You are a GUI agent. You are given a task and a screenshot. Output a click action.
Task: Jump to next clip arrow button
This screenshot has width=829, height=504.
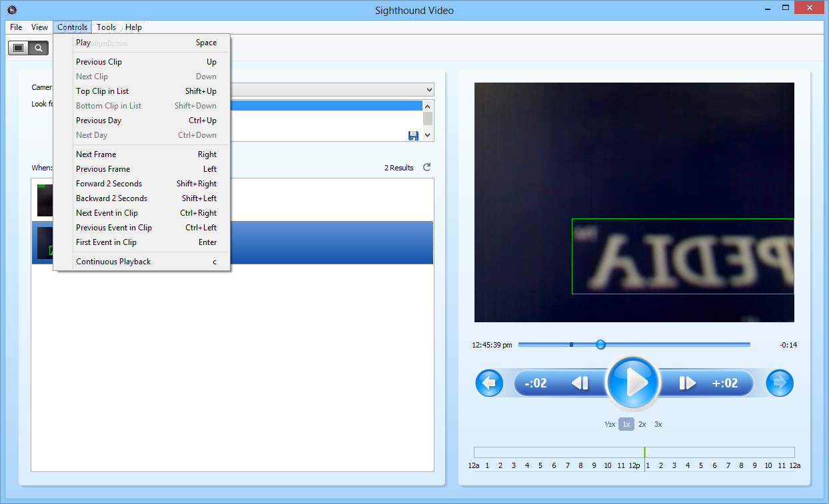click(x=780, y=383)
